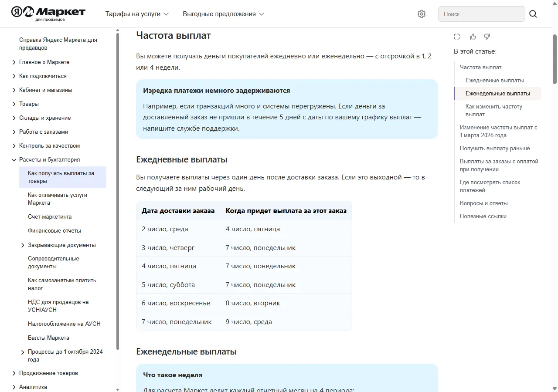Jump to «Ежедневные выплаты» in contents
This screenshot has height=392, width=558.
(x=495, y=81)
